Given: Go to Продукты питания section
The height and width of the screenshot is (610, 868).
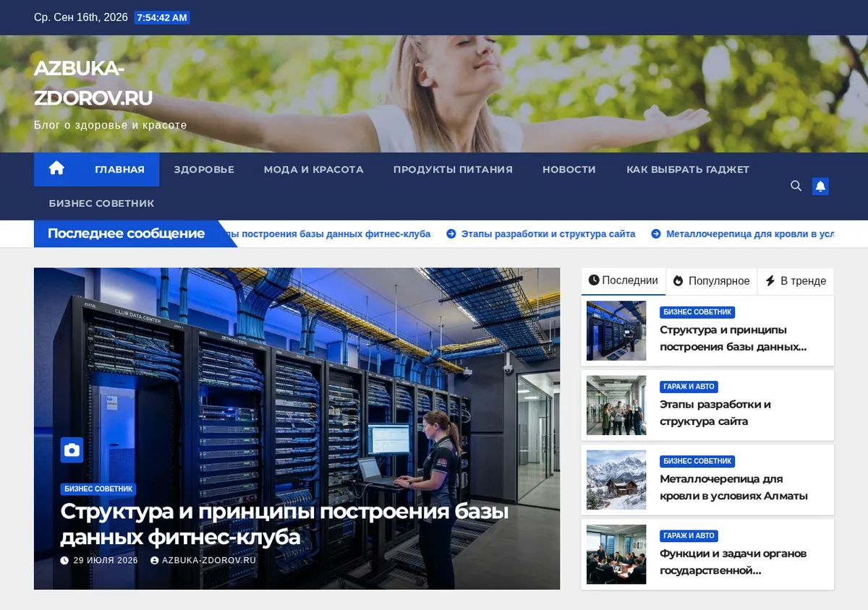Looking at the screenshot, I should (453, 169).
